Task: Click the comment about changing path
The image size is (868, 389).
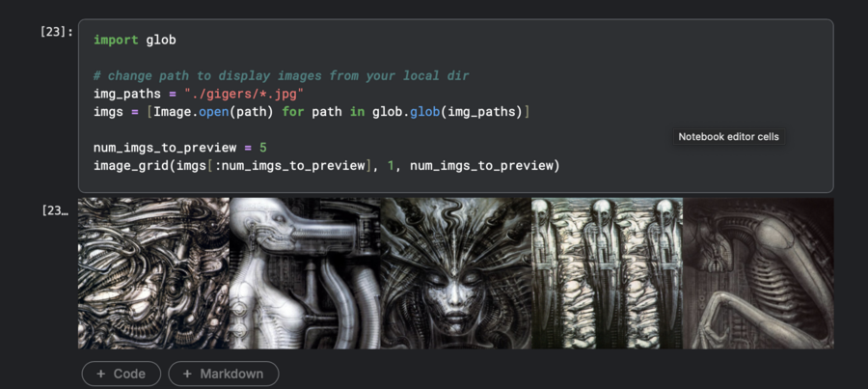Action: click(x=282, y=75)
